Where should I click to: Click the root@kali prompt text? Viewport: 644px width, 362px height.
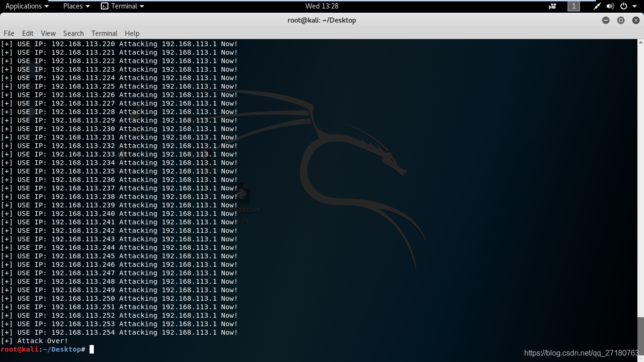click(43, 349)
